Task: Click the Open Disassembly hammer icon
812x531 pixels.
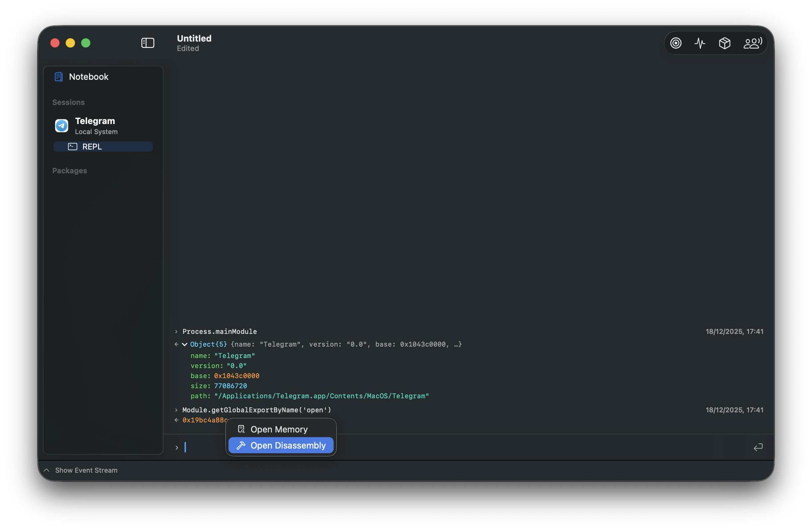Action: tap(241, 445)
